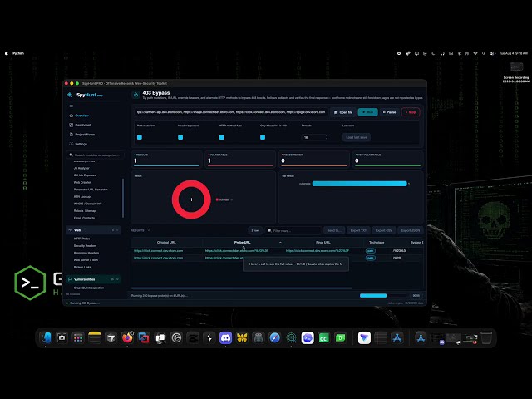Image resolution: width=532 pixels, height=399 pixels.
Task: Toggle the HTTP method fuzz checkbox
Action: pos(222,137)
